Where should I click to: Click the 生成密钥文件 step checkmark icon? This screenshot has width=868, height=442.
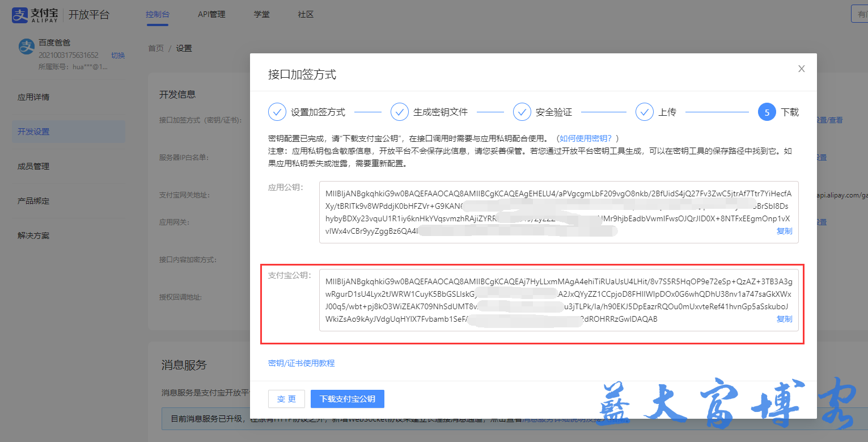point(400,112)
